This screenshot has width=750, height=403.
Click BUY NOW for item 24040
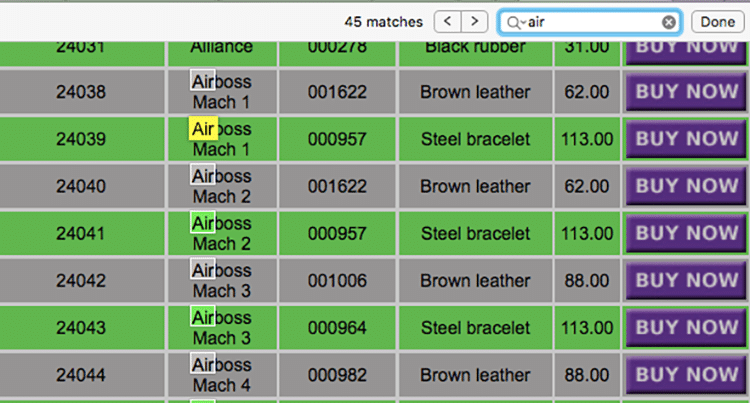686,186
